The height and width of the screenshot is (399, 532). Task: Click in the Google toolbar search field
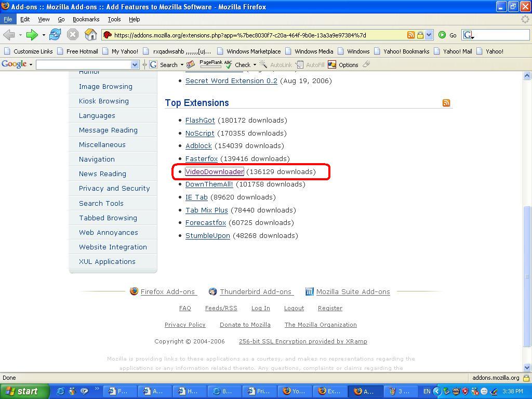pos(84,64)
